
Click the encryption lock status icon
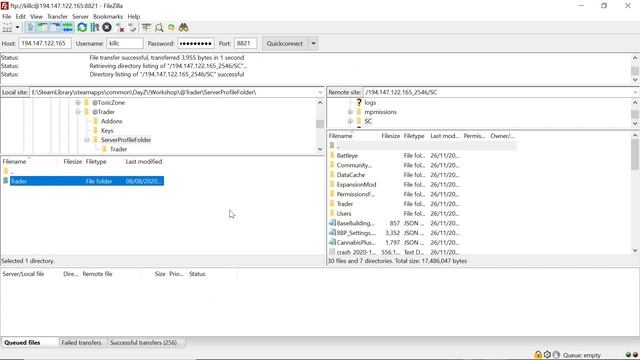pos(538,355)
